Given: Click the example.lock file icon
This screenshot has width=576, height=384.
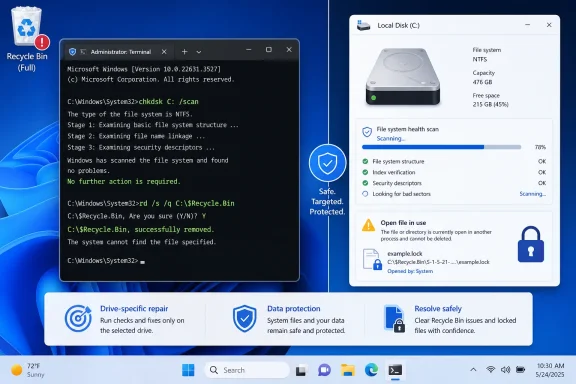Looking at the screenshot, I should tap(372, 259).
